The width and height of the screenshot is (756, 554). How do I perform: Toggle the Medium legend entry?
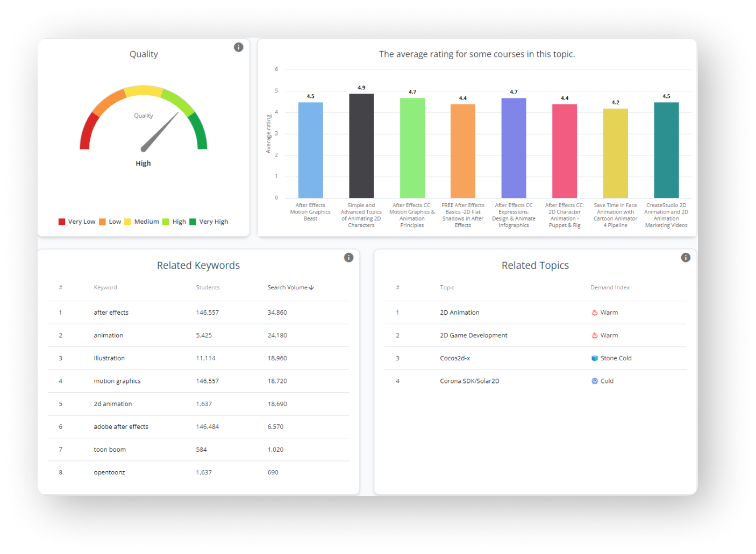tap(141, 222)
